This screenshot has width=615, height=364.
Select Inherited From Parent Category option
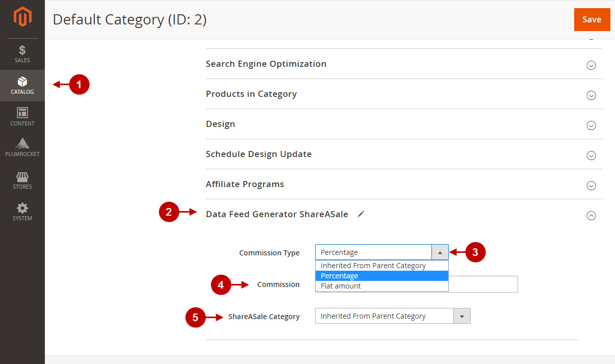(382, 266)
